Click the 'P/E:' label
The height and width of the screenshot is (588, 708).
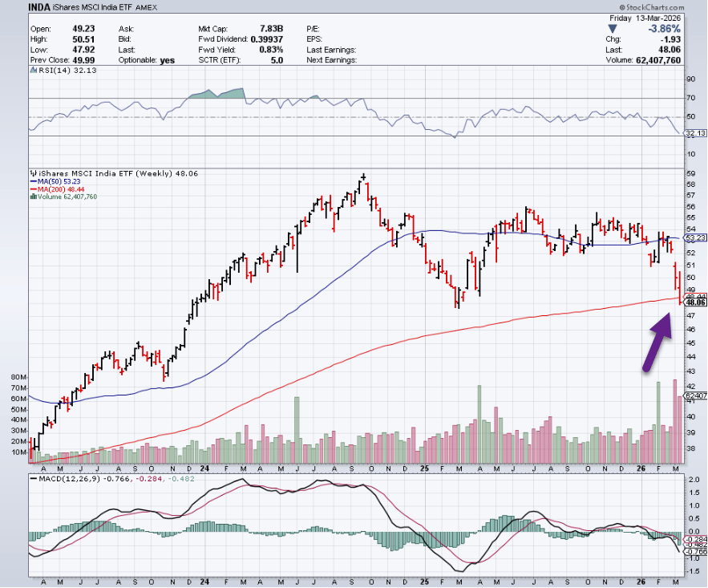(314, 28)
